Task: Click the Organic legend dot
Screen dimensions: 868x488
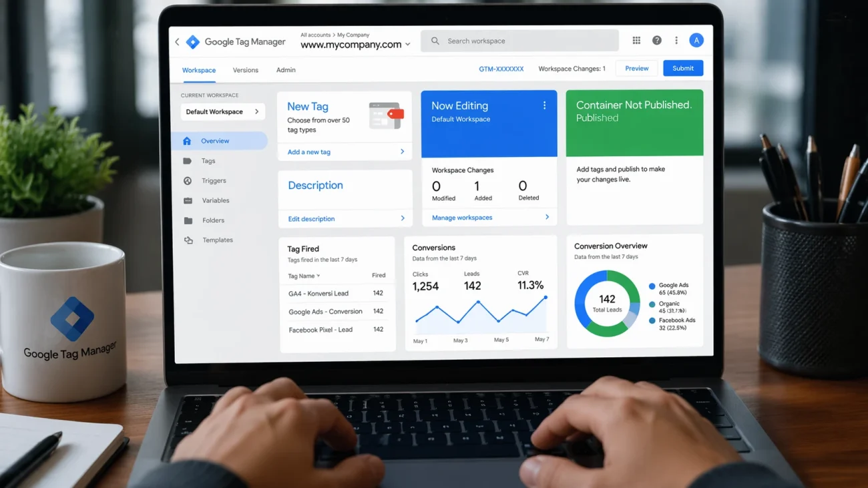Action: 652,304
